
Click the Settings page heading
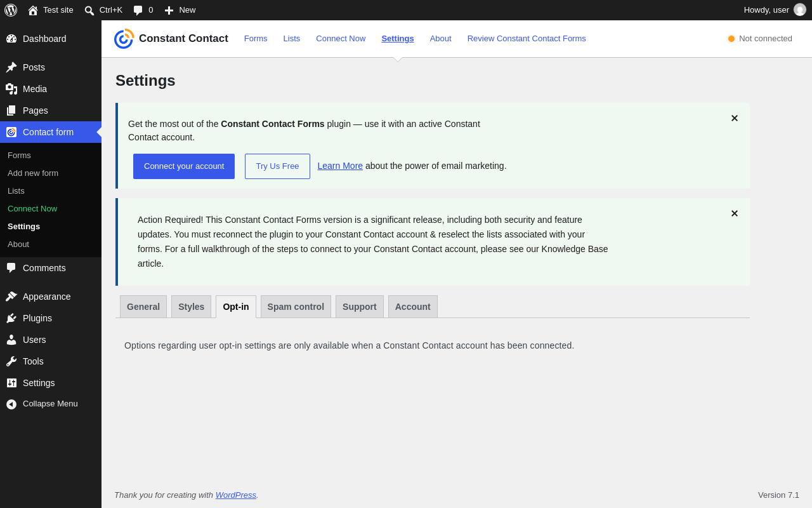pyautogui.click(x=145, y=81)
